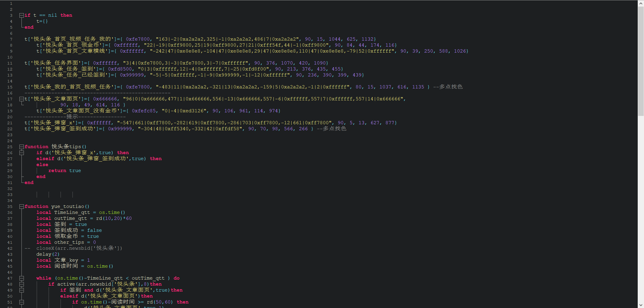This screenshot has height=308, width=644.
Task: Click '阅读时间 = os.time()' on line 45
Action: coord(84,266)
